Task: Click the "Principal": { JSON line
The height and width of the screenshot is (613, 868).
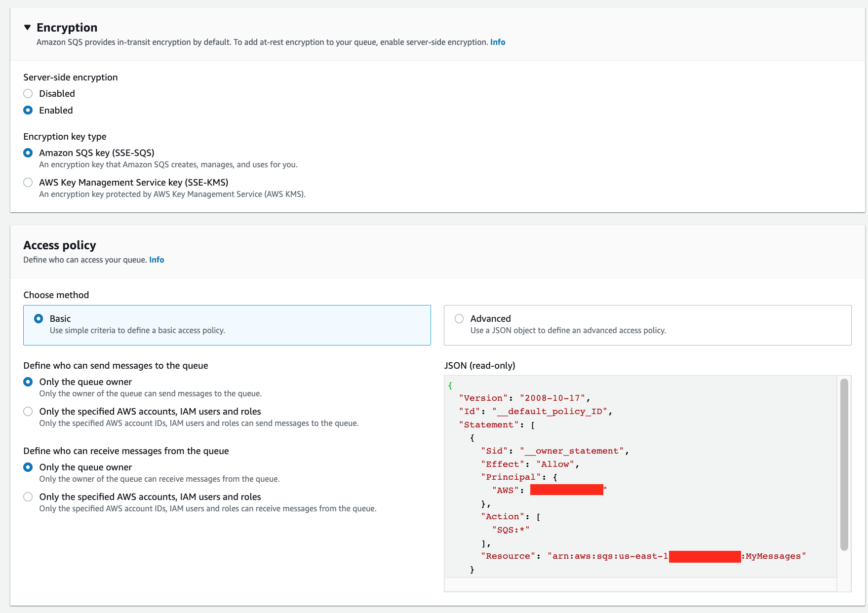Action: point(519,477)
